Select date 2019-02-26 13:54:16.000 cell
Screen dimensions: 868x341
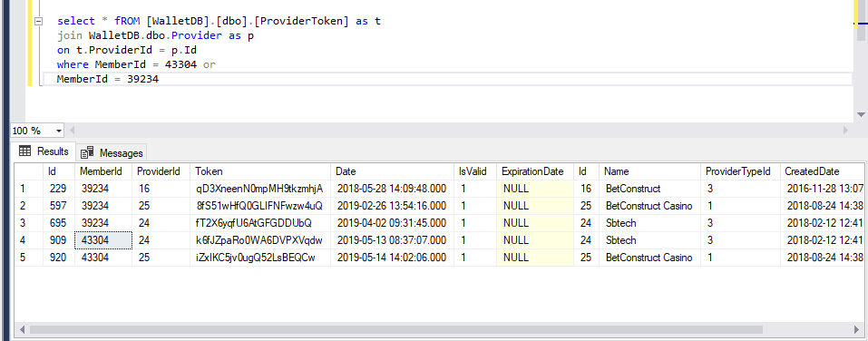(392, 206)
